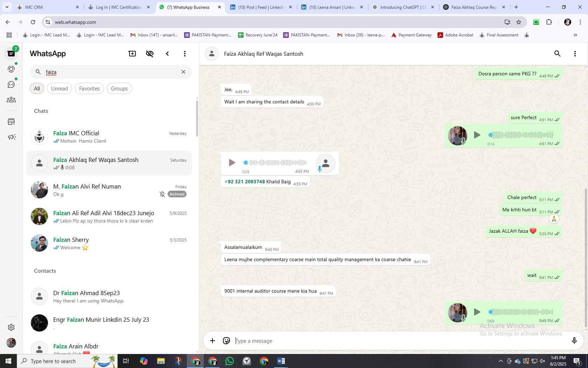Image resolution: width=588 pixels, height=368 pixels.
Task: Open Engr Faizan Munir Linkdin contact
Action: click(109, 323)
